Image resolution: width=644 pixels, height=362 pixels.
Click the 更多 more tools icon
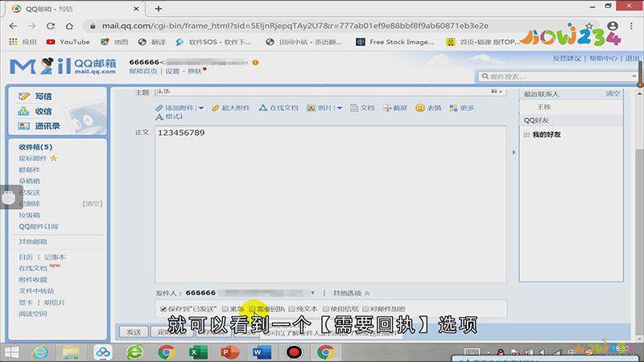(453, 108)
